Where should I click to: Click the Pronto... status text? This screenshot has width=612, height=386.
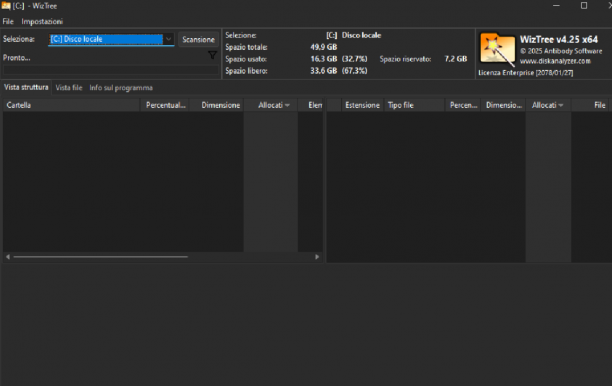[16, 58]
